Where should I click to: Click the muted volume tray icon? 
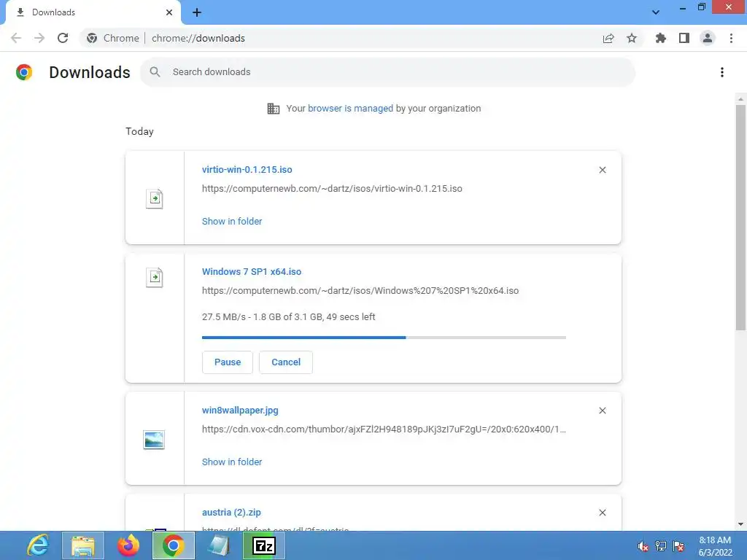[643, 546]
